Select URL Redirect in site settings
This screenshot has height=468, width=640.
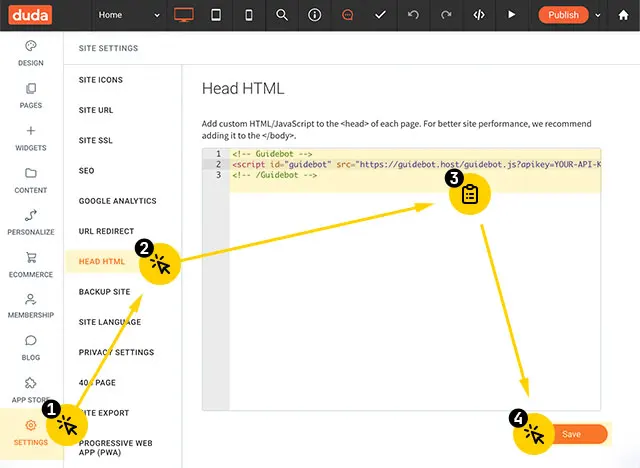(106, 231)
